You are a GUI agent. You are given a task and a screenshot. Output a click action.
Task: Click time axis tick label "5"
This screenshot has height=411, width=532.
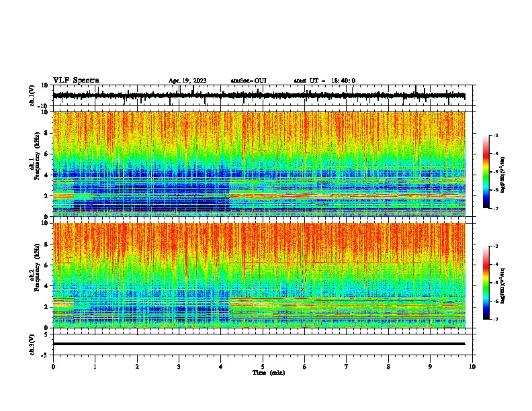click(x=263, y=367)
